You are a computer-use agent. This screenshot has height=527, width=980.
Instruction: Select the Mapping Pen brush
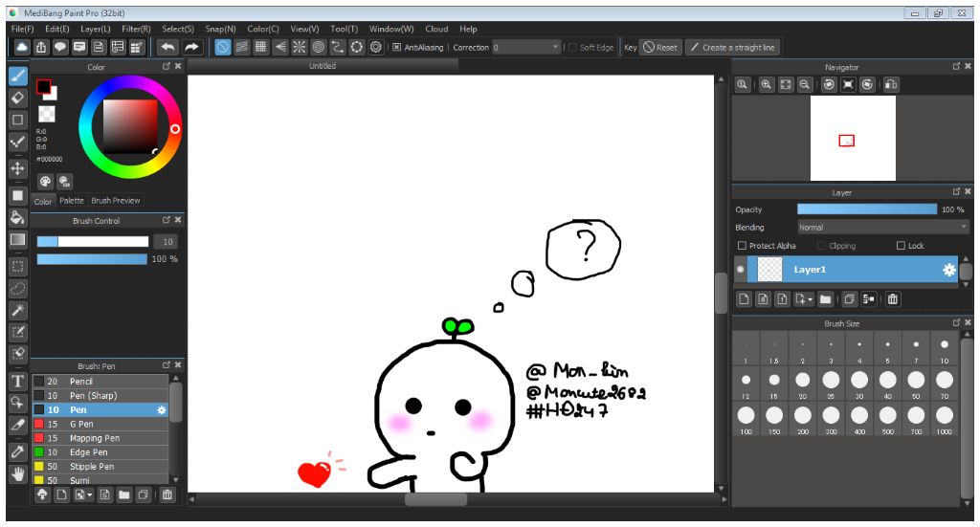100,438
